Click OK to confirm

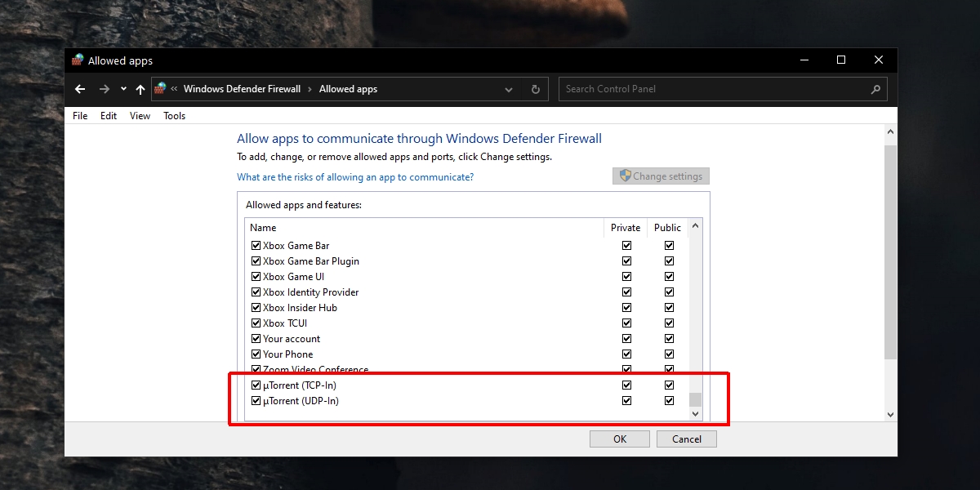coord(620,439)
